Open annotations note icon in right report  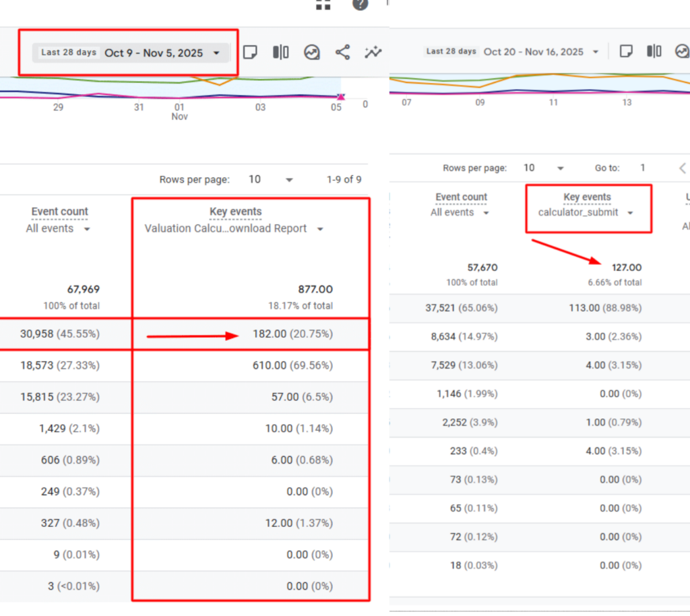[625, 51]
